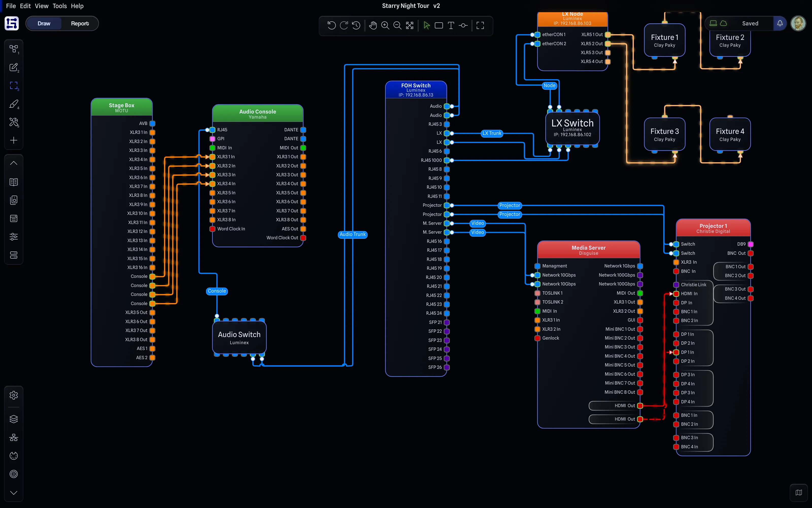
Task: Open the View menu
Action: (x=42, y=6)
